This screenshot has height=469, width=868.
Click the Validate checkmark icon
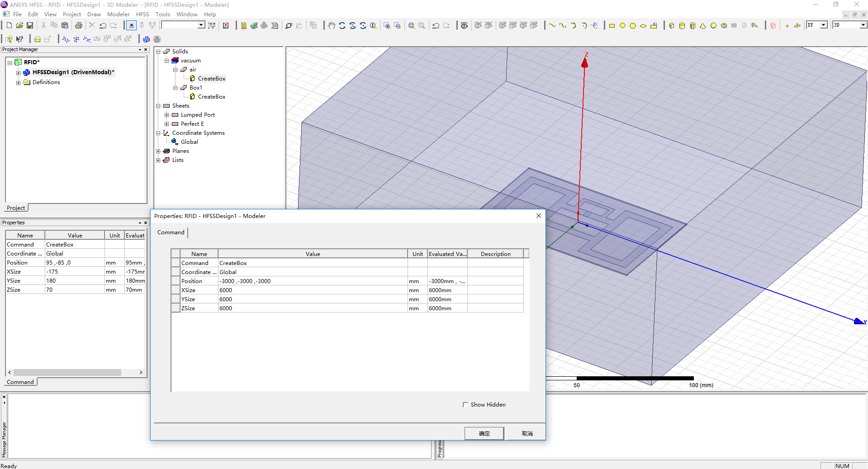pyautogui.click(x=254, y=26)
